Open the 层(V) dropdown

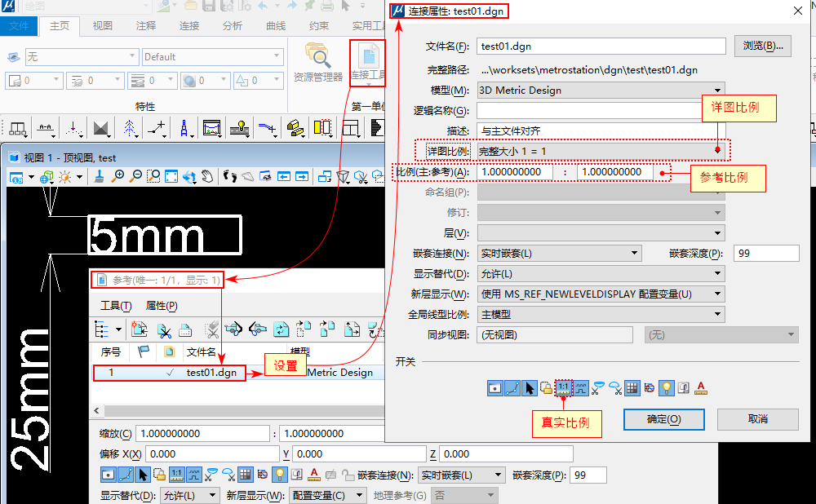(601, 233)
